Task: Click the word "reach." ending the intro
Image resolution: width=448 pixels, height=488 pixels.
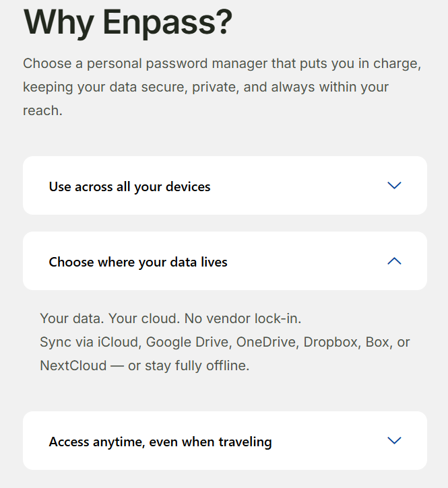Action: [x=42, y=110]
